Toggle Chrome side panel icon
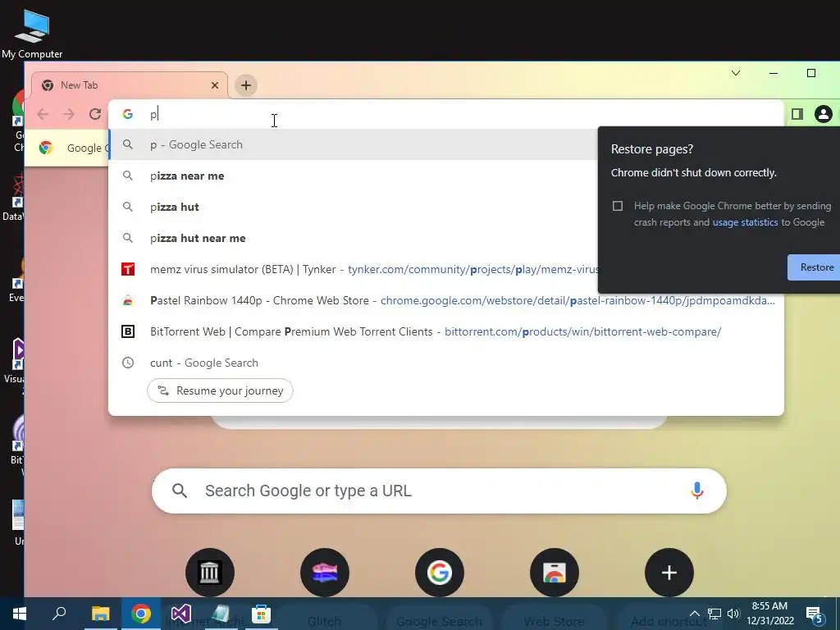Screen dimensions: 840x630 [797, 114]
